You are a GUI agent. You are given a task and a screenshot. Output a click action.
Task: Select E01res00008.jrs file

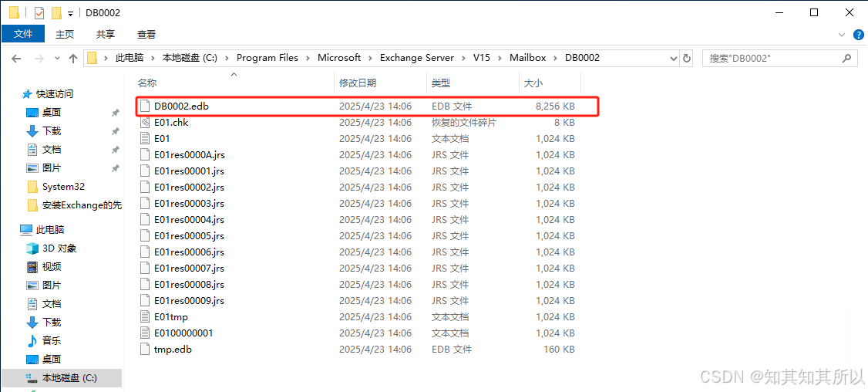tap(189, 285)
